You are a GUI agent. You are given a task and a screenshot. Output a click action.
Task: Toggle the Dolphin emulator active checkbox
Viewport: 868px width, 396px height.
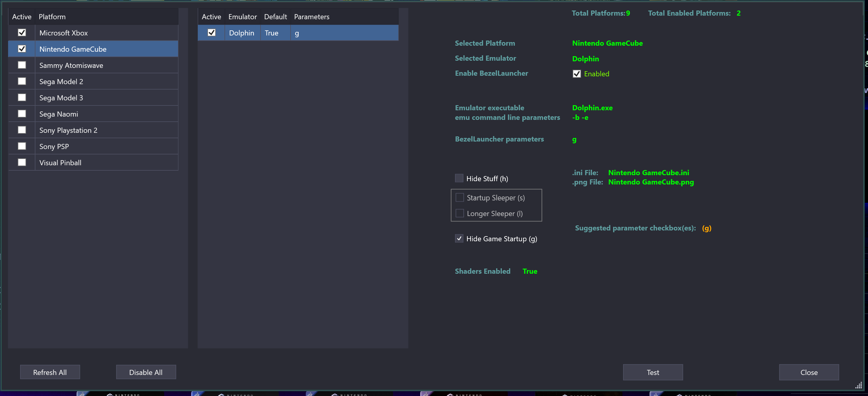(x=212, y=33)
